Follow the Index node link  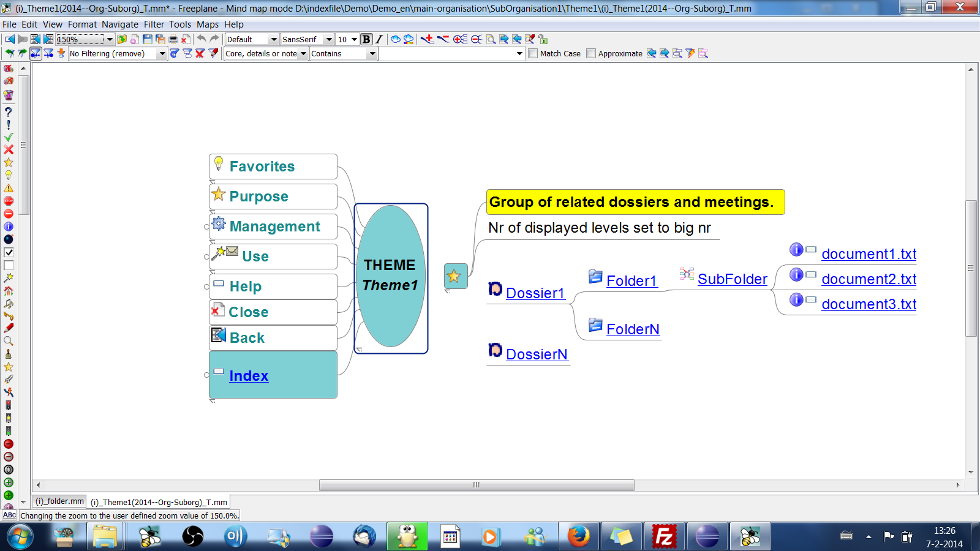[x=249, y=376]
